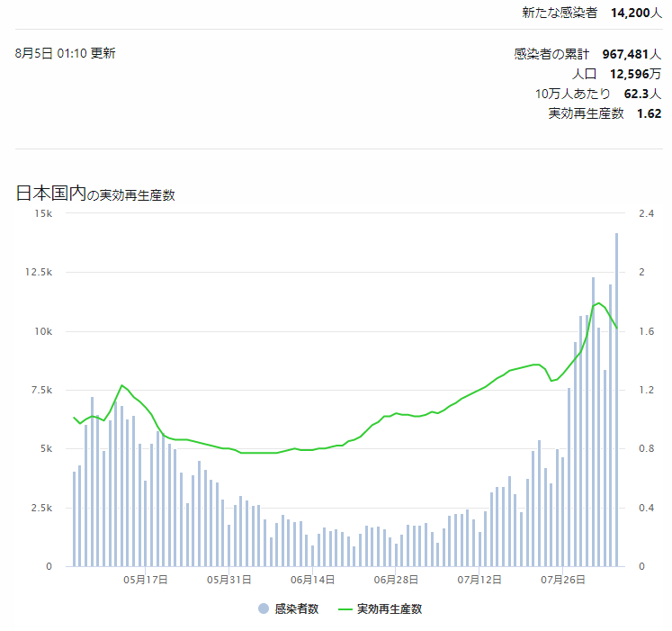
Task: Click the blue 感染者数 legend dot
Action: (264, 608)
